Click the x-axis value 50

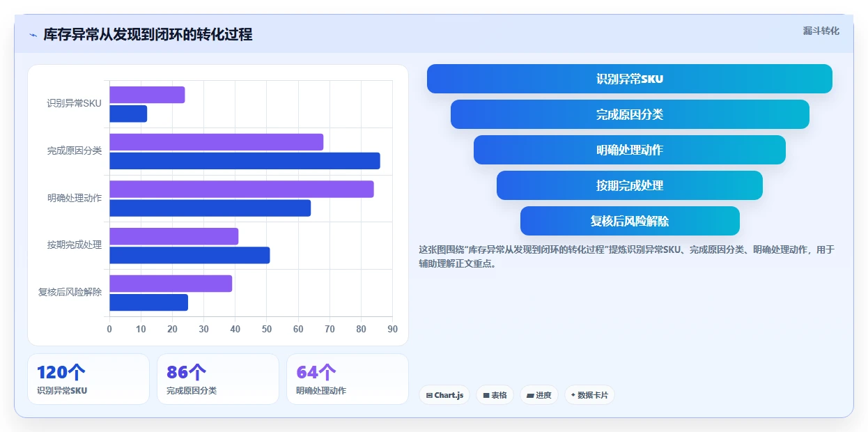(267, 329)
